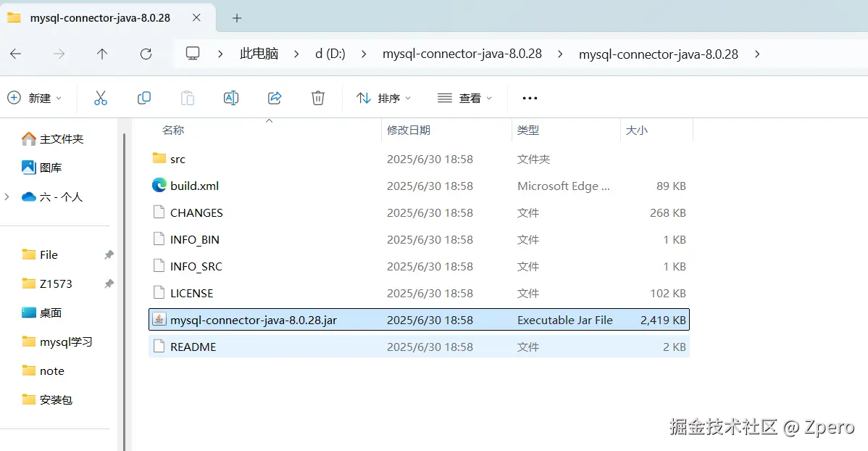This screenshot has width=868, height=451.
Task: Click the Microsoft Edge ... type cell
Action: tap(564, 186)
